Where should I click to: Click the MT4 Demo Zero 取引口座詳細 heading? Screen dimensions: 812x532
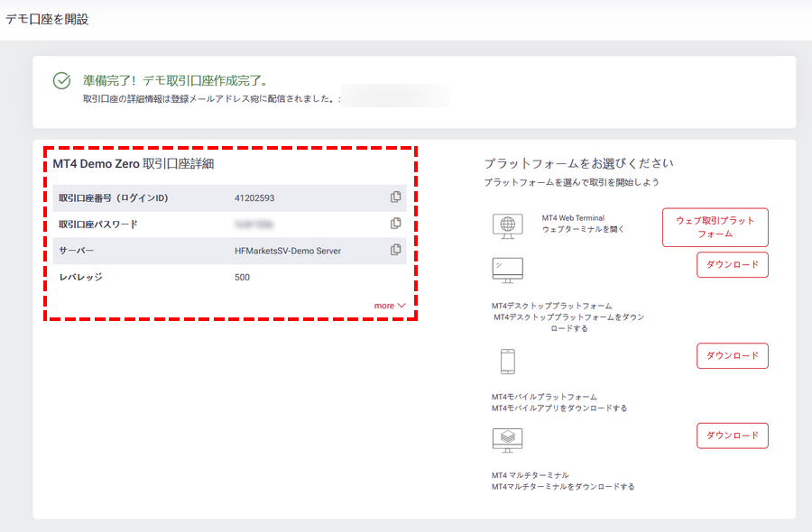[x=134, y=164]
